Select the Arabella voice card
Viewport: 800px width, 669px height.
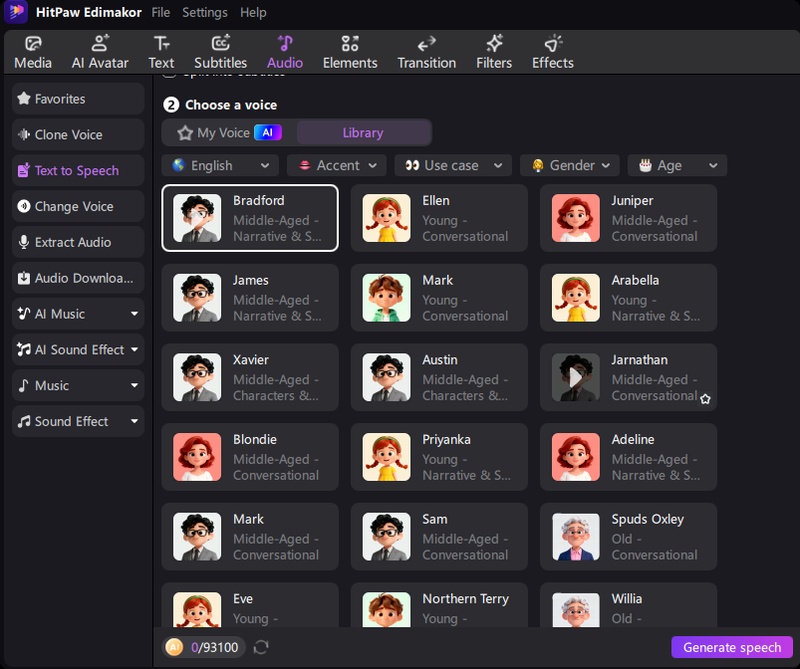coord(629,298)
